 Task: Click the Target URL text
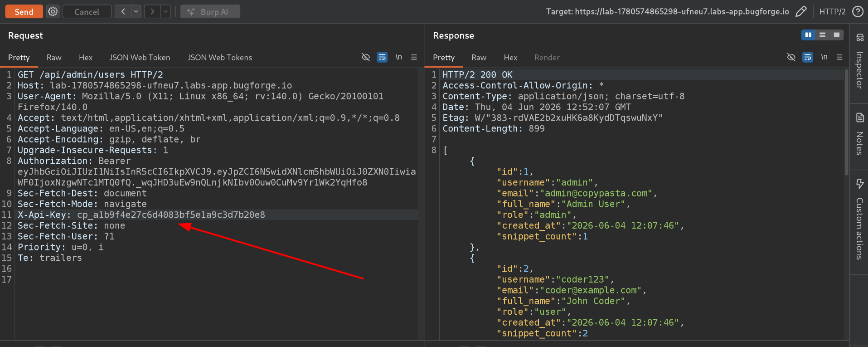pos(667,12)
